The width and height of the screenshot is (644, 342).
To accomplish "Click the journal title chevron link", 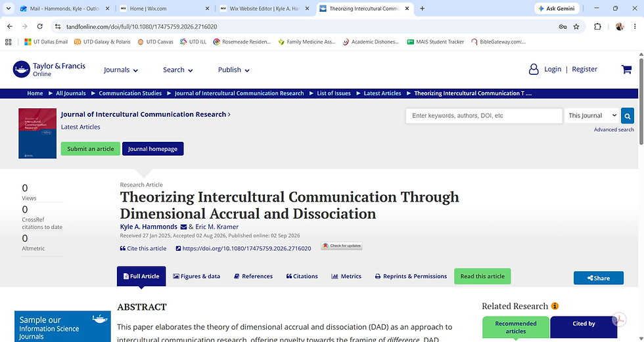I will [146, 114].
